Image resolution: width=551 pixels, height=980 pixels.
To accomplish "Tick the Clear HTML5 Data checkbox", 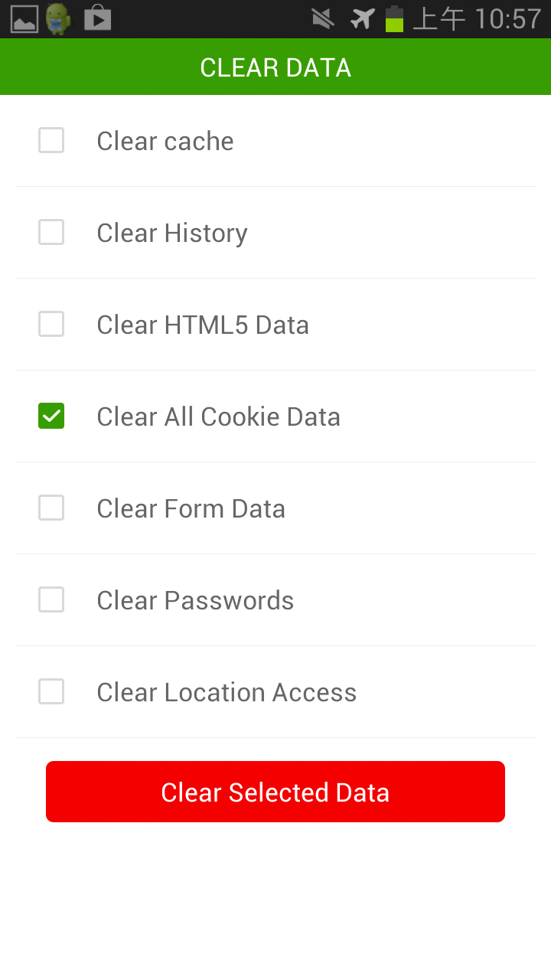I will point(51,325).
